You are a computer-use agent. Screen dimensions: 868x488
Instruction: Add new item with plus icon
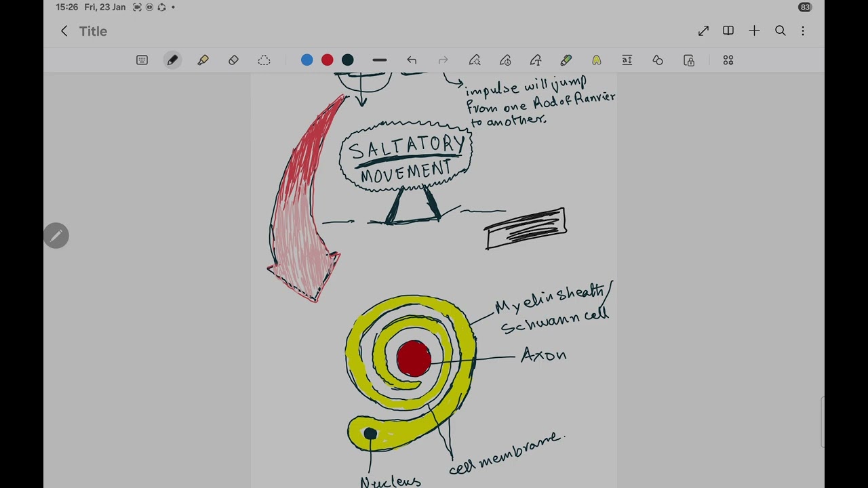(x=754, y=31)
